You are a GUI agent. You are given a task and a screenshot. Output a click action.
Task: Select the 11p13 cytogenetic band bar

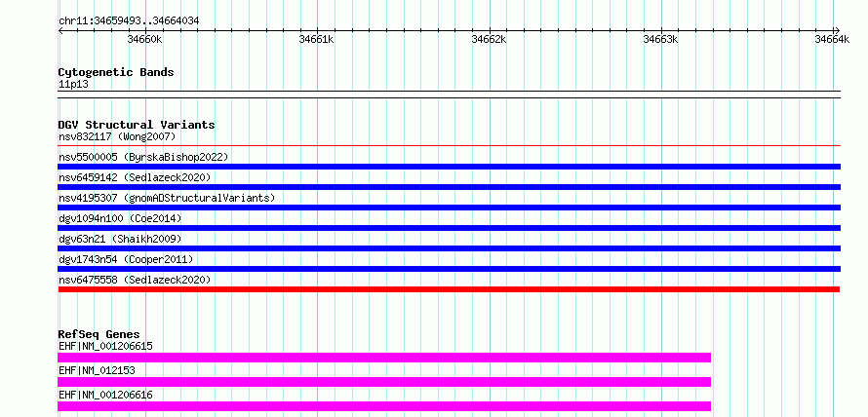tap(450, 95)
